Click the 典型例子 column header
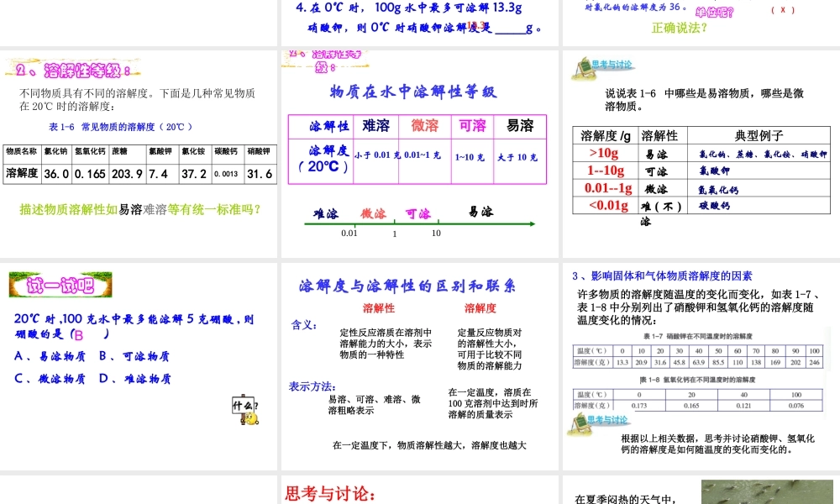The height and width of the screenshot is (504, 840). click(759, 135)
